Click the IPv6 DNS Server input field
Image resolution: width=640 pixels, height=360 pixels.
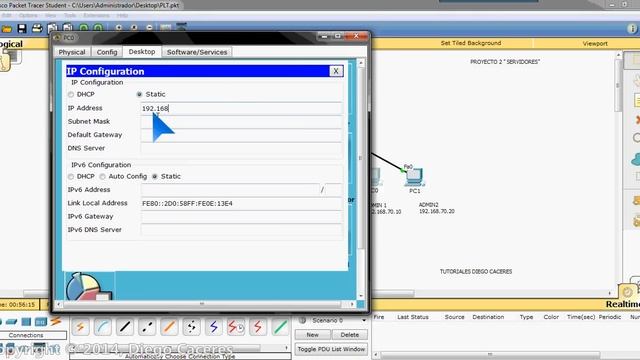[x=241, y=230]
